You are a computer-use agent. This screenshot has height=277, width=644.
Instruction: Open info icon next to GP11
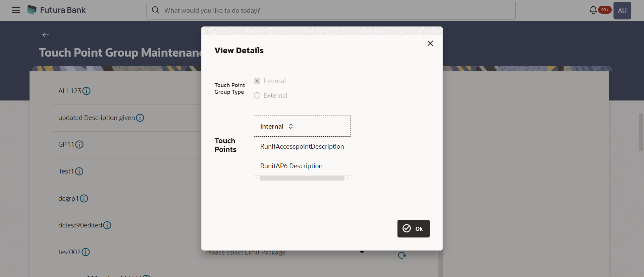[79, 145]
